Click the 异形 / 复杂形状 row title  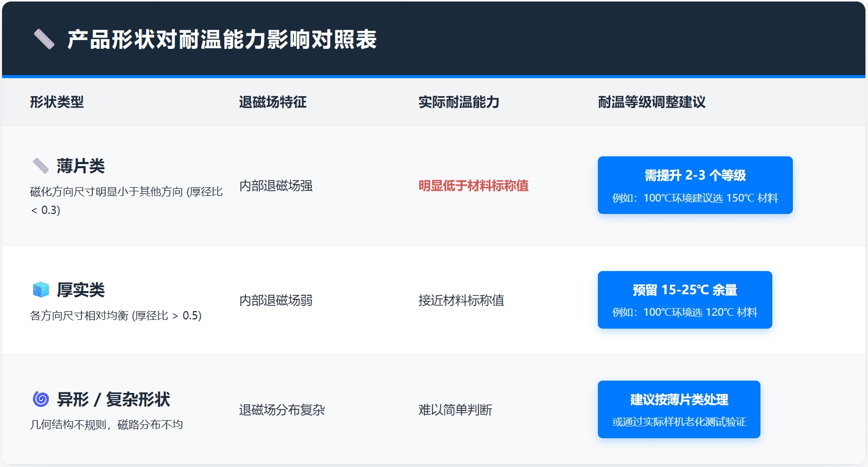pyautogui.click(x=113, y=399)
